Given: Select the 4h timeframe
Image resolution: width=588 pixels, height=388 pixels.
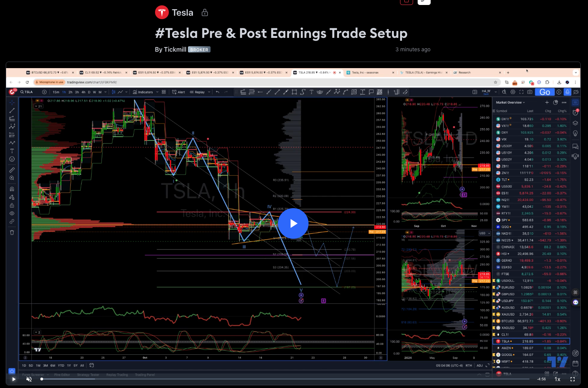Looking at the screenshot, I should (83, 92).
